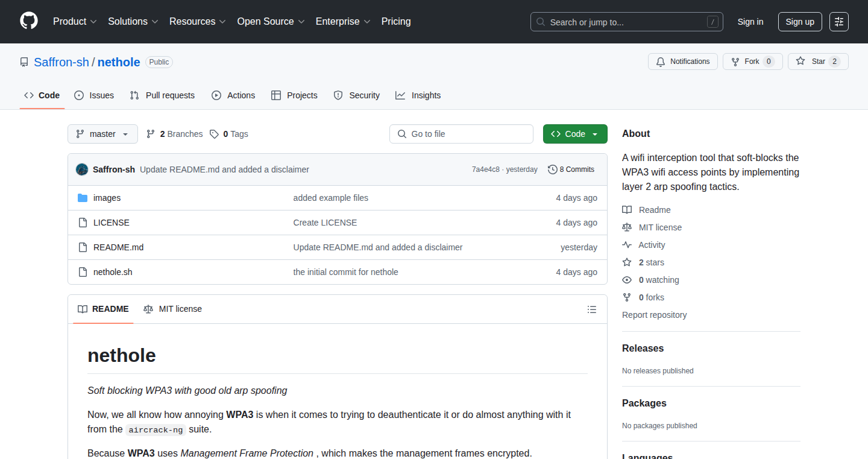Viewport: 868px width, 459px height.
Task: Open the nethole.sh file
Action: pos(113,272)
